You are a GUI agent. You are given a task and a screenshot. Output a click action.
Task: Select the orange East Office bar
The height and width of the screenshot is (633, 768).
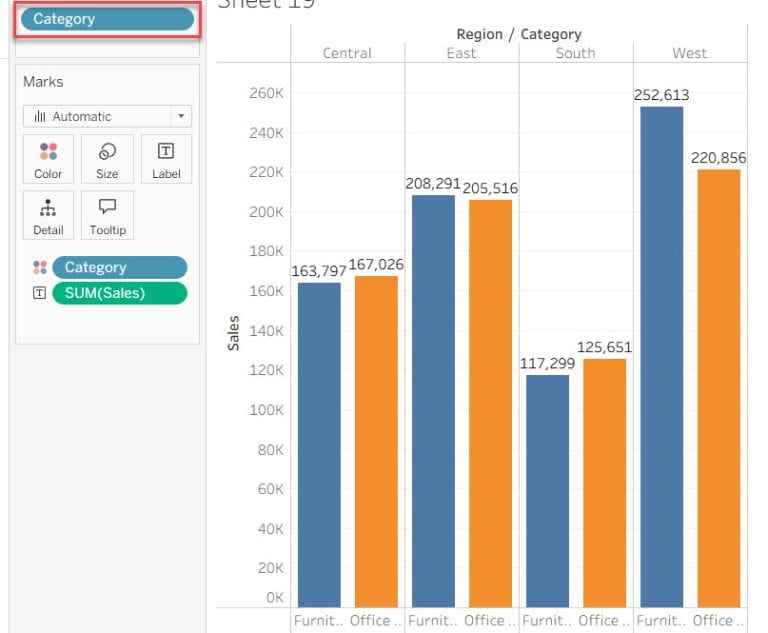tap(490, 404)
